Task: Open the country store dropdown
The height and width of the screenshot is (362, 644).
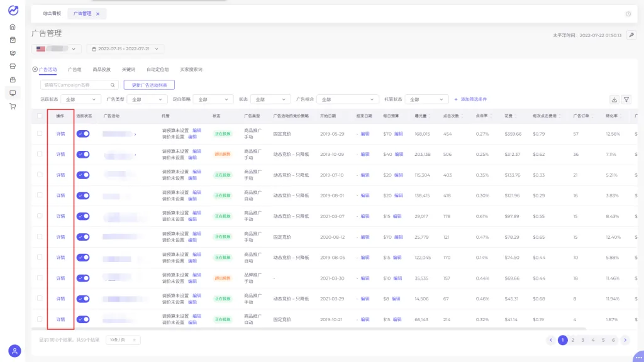Action: [x=56, y=49]
